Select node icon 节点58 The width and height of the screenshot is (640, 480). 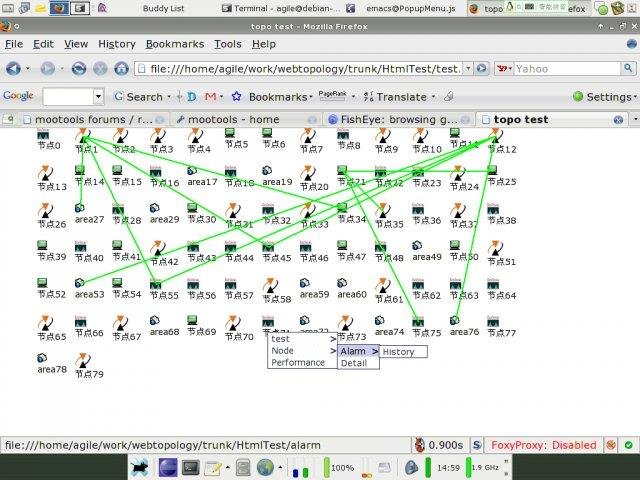(x=270, y=286)
